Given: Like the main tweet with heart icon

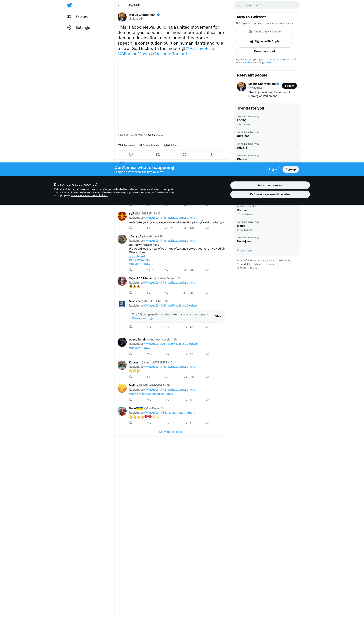Looking at the screenshot, I should coord(184,155).
